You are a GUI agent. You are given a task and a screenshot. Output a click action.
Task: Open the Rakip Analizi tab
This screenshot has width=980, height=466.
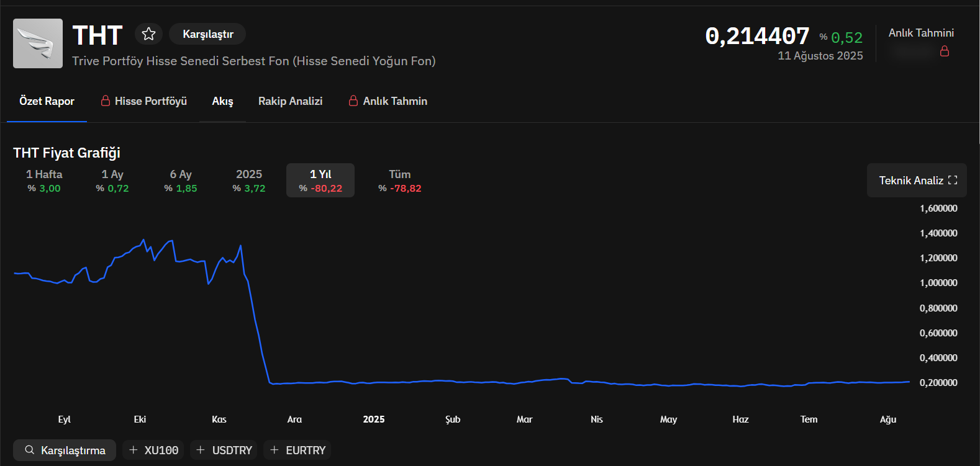click(290, 101)
